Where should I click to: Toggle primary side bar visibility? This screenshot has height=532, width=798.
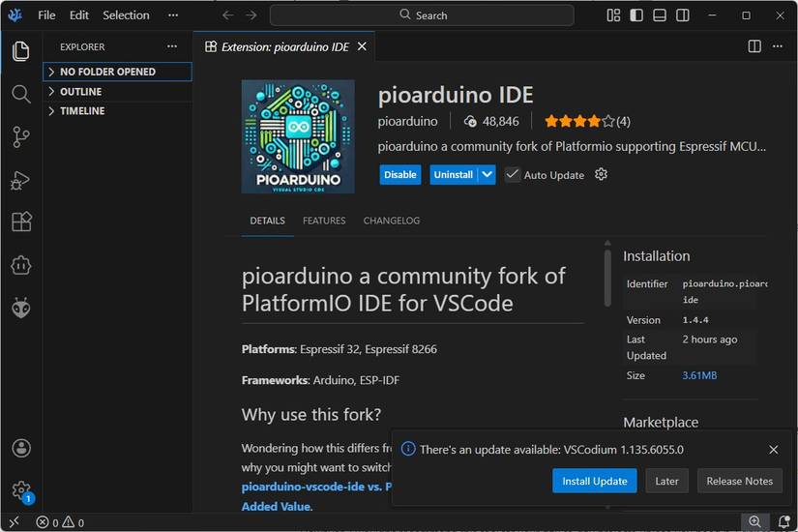636,15
